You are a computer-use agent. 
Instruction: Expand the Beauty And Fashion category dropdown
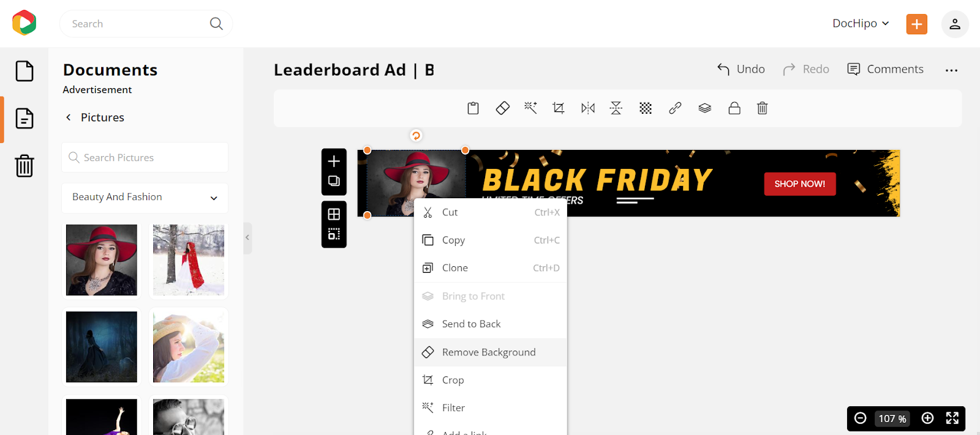145,198
